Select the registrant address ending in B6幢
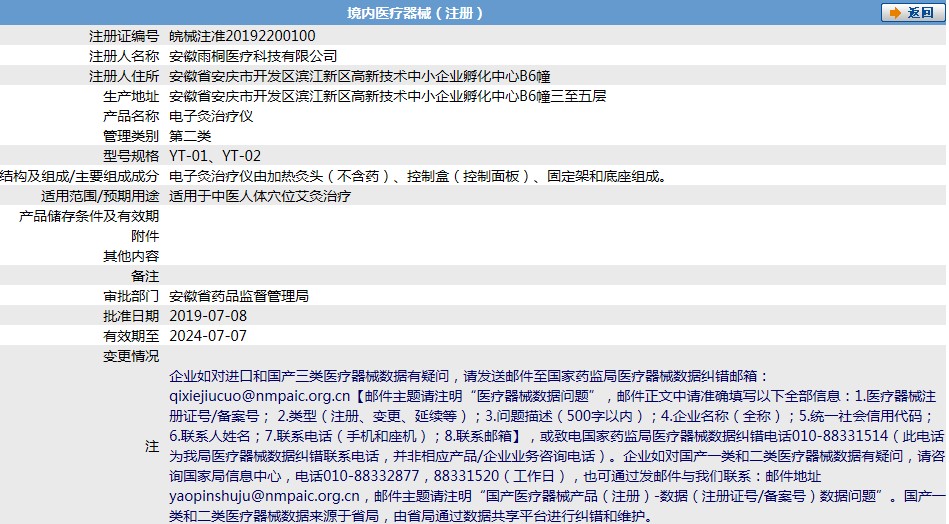949x524 pixels. 360,76
